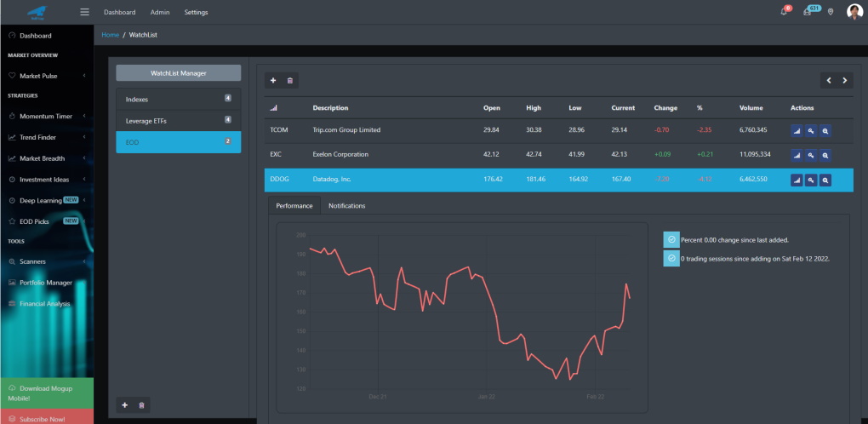Viewport: 868px width, 424px height.
Task: Follow the Home breadcrumb link
Action: (x=110, y=35)
